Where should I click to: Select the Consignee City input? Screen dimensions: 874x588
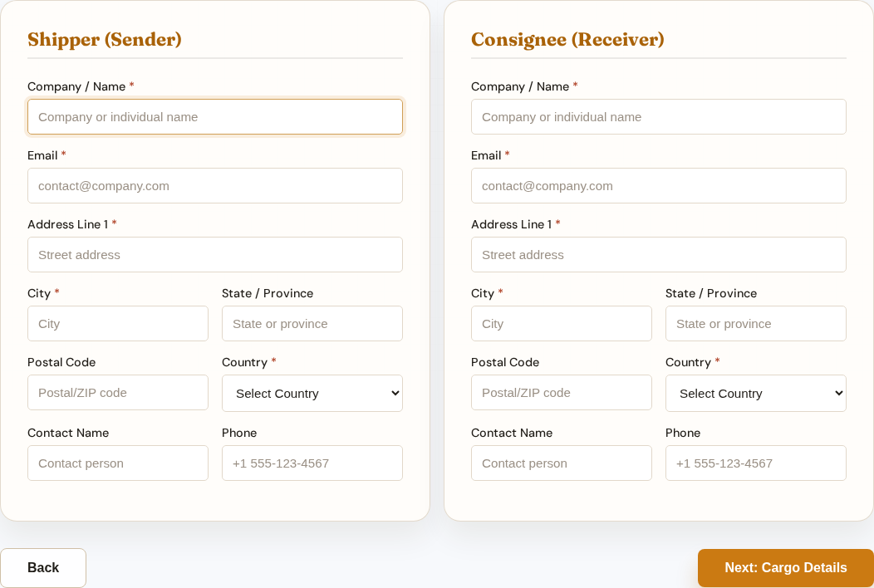click(x=561, y=323)
